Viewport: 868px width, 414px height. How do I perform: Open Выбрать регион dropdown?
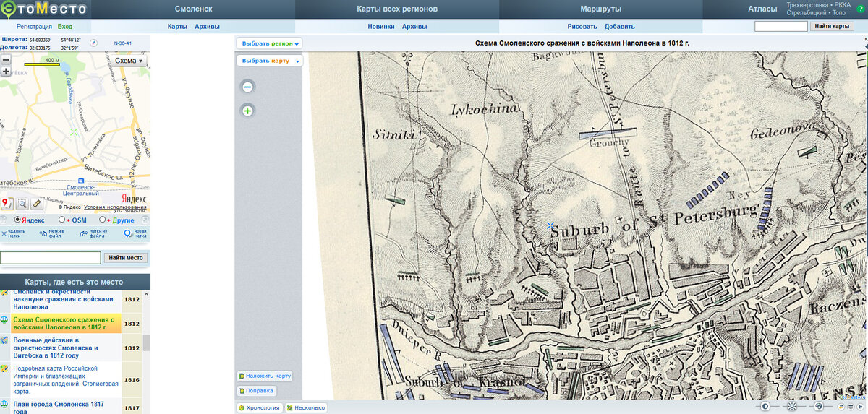pos(269,43)
